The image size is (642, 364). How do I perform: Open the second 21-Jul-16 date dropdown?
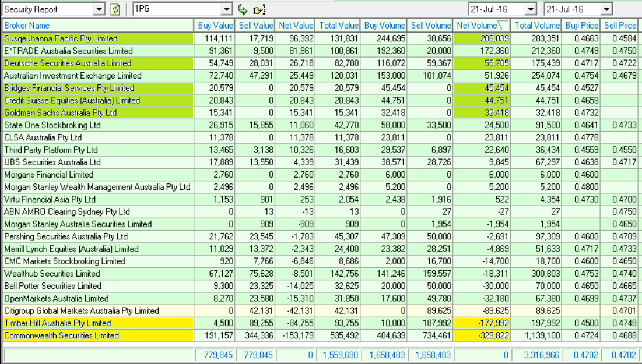click(x=606, y=9)
